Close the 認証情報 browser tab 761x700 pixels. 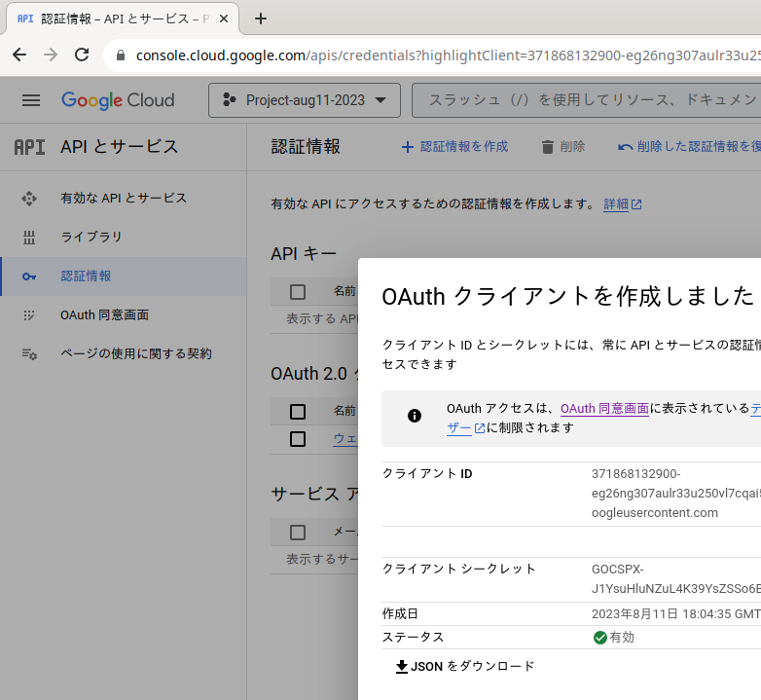224,18
